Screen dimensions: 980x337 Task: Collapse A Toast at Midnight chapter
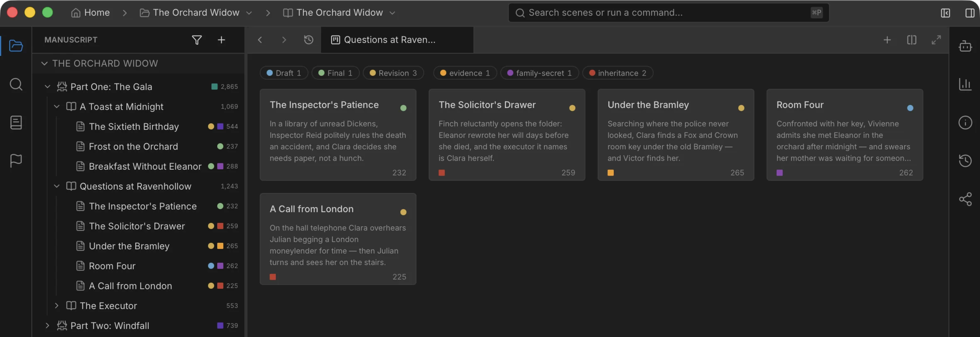[x=57, y=107]
